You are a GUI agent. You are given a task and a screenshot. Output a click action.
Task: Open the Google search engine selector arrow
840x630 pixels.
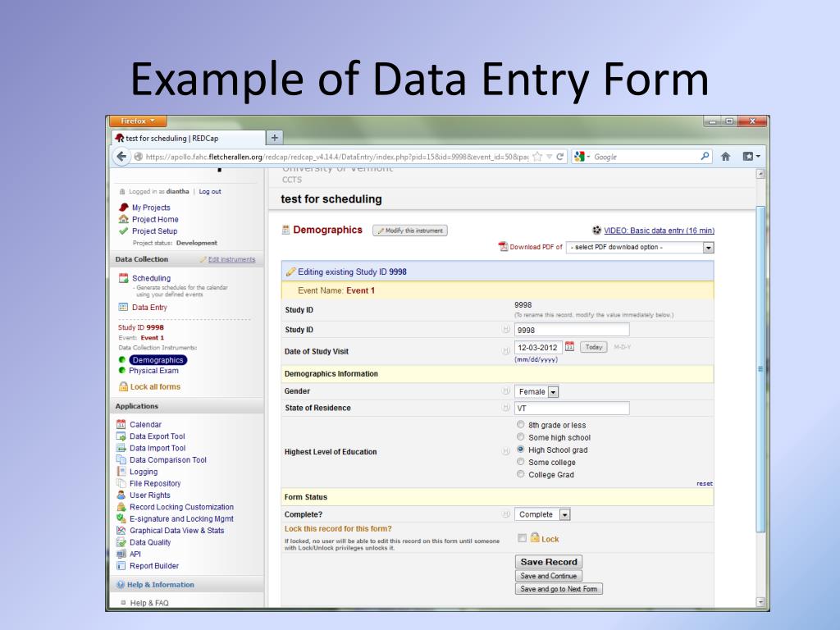tap(588, 157)
